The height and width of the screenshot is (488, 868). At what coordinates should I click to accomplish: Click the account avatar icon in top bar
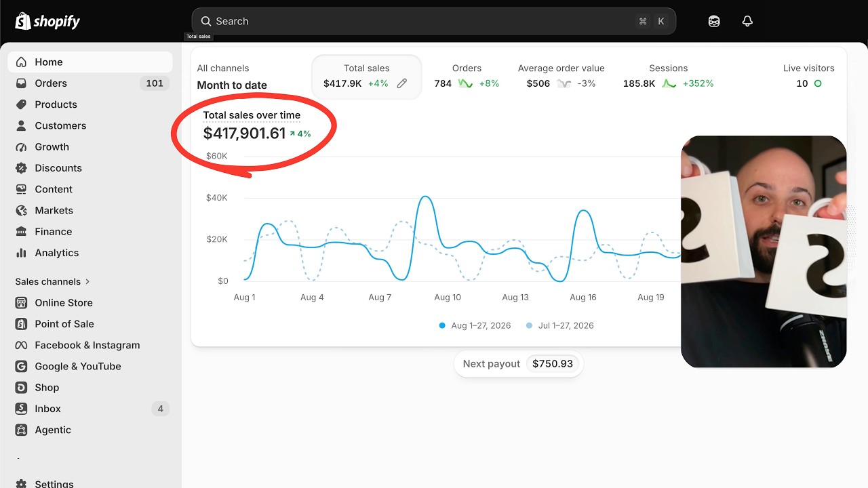(714, 21)
